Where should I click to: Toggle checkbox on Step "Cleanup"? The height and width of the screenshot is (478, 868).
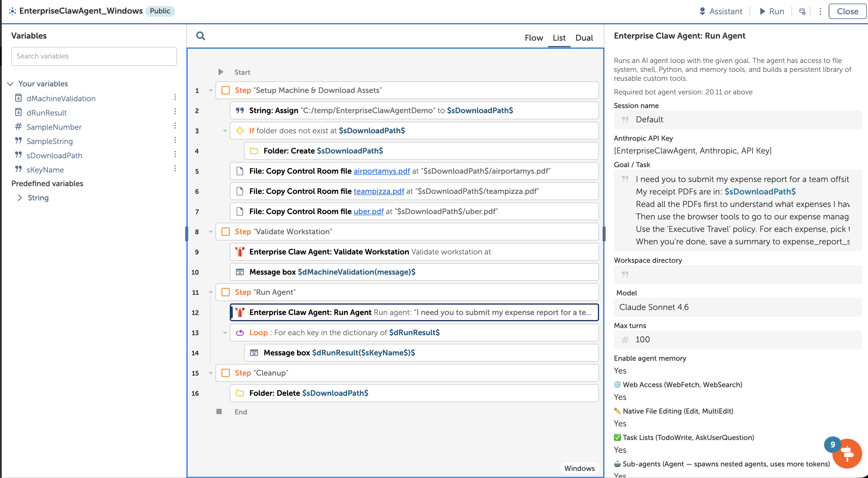[x=225, y=373]
